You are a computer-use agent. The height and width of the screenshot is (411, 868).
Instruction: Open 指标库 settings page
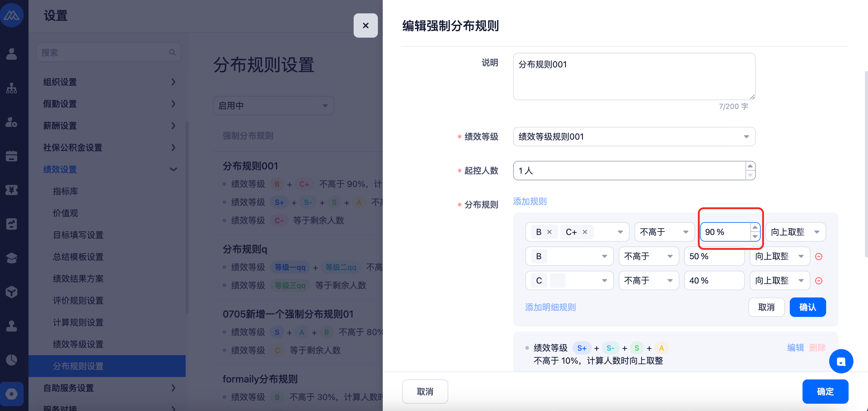[x=66, y=191]
